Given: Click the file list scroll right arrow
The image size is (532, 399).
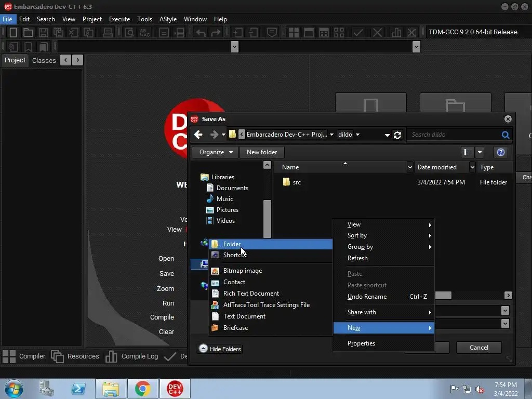Looking at the screenshot, I should (508, 296).
